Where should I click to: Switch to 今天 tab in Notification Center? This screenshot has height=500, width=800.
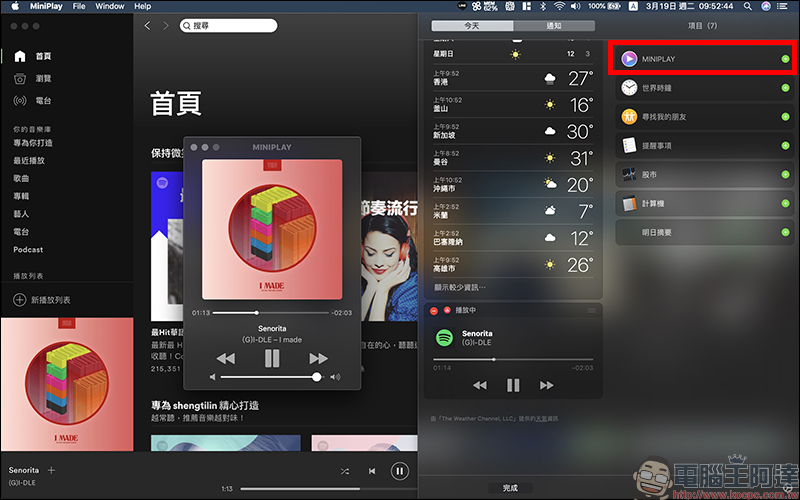(472, 26)
